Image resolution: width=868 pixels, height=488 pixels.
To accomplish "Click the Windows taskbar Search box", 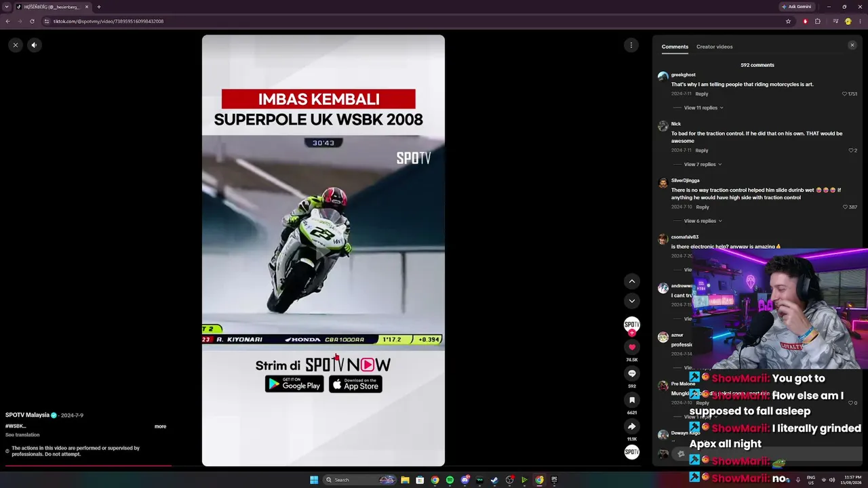I will coord(359,480).
